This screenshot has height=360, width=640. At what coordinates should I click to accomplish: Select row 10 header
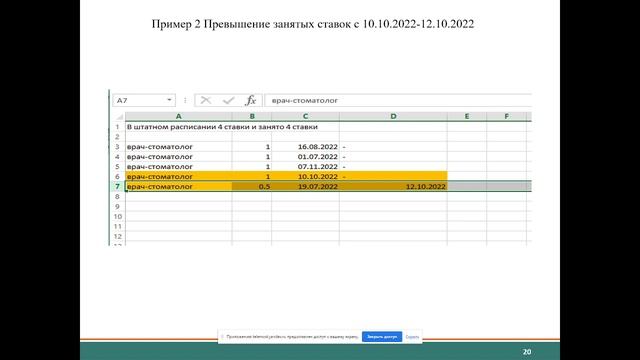[x=117, y=216]
